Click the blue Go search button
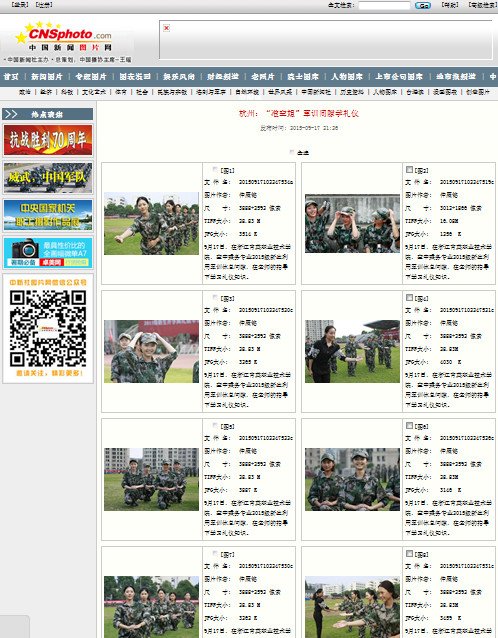 click(423, 5)
